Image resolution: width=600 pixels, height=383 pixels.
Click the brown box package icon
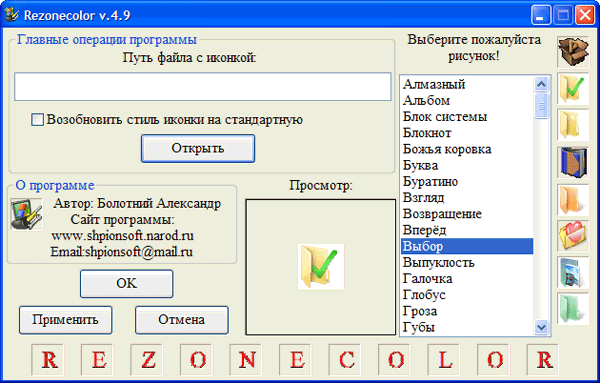point(573,52)
